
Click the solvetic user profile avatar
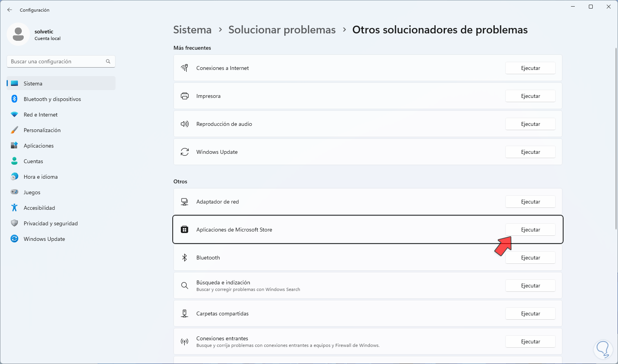[18, 34]
